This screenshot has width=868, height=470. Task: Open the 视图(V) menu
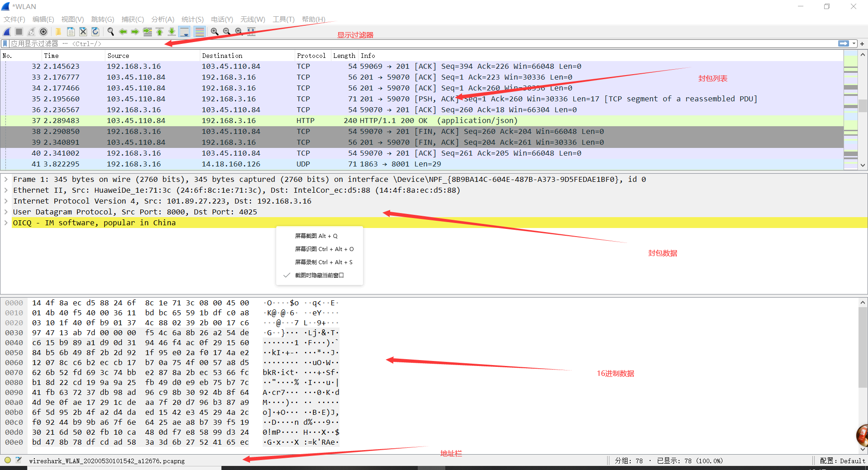pyautogui.click(x=73, y=19)
